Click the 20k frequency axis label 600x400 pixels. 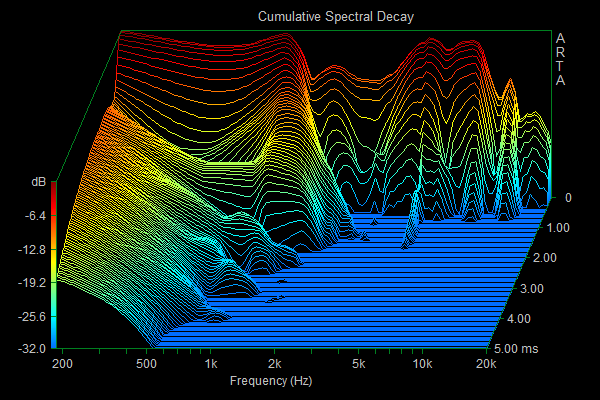coord(486,364)
